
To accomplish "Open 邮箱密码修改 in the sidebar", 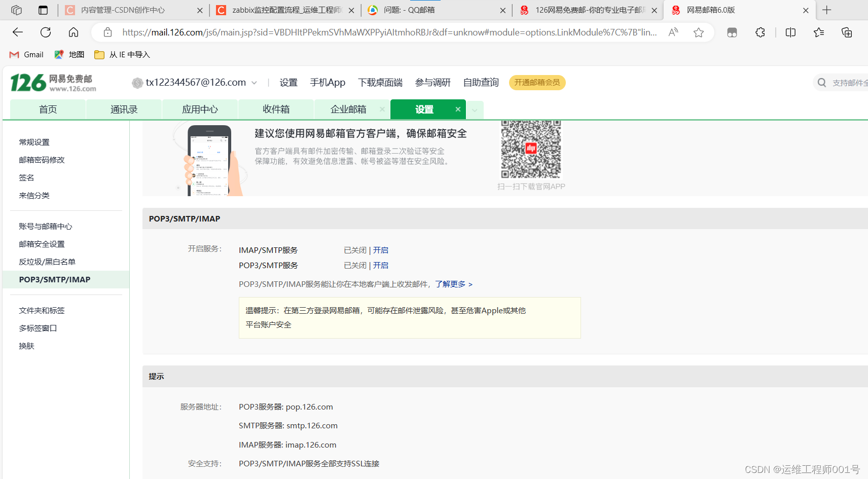I will click(42, 160).
